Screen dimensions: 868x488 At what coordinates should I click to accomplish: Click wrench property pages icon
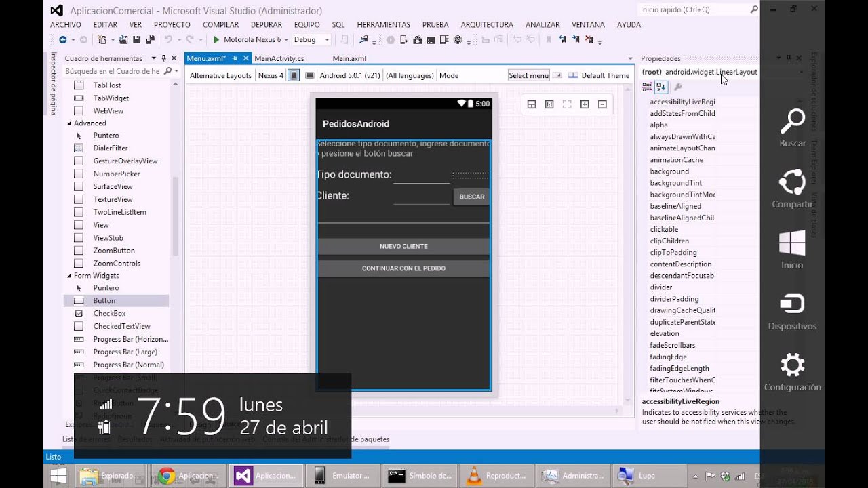click(677, 87)
